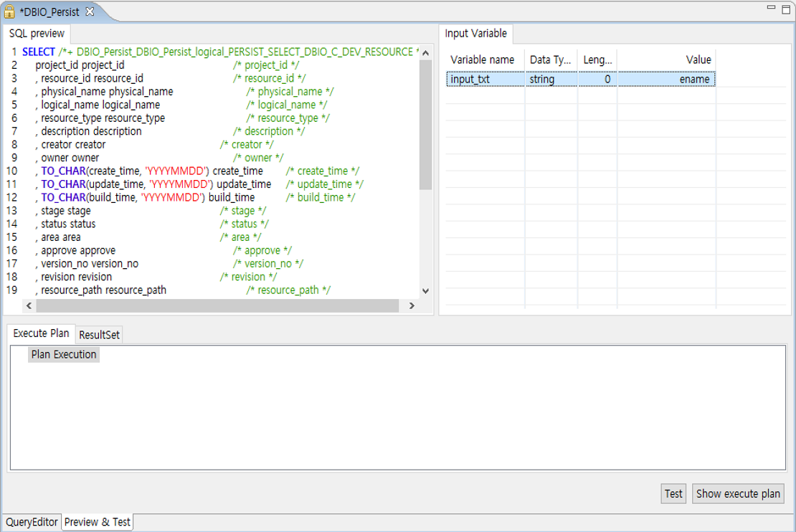
Task: Click the Show execute plan button
Action: coord(738,493)
